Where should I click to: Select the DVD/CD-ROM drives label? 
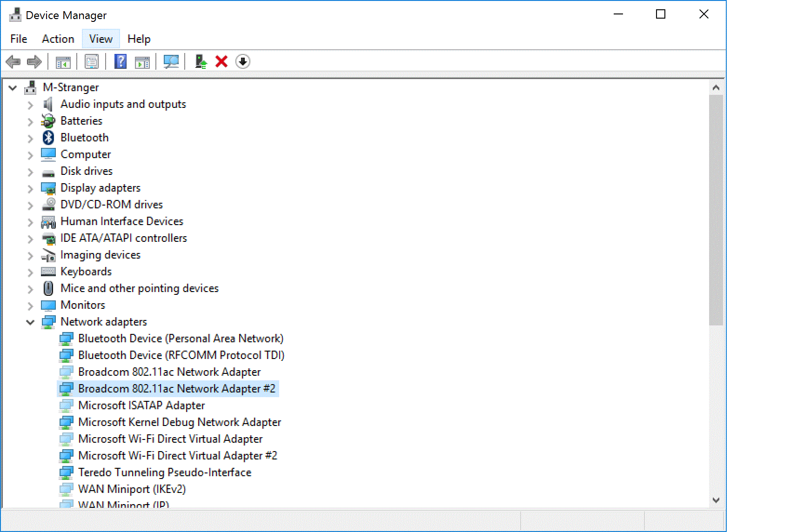click(112, 205)
